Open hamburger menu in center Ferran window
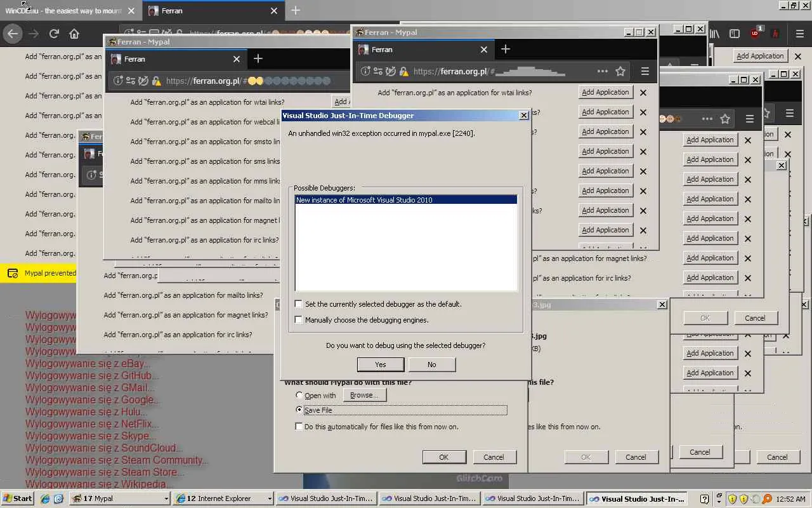Screen dimensions: 812x508 pos(645,71)
